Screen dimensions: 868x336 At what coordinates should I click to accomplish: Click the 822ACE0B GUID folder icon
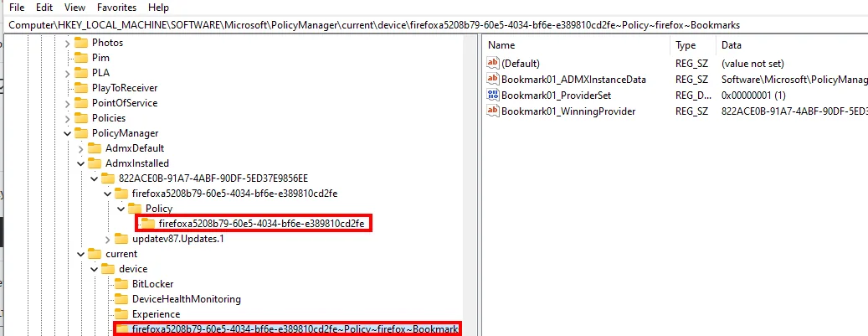[108, 178]
